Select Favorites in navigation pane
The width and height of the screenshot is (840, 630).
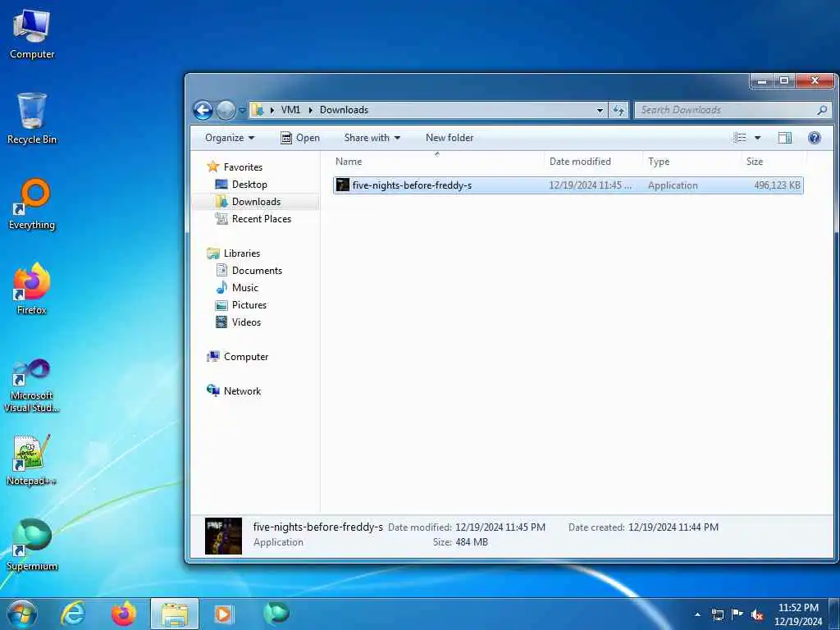pyautogui.click(x=243, y=167)
